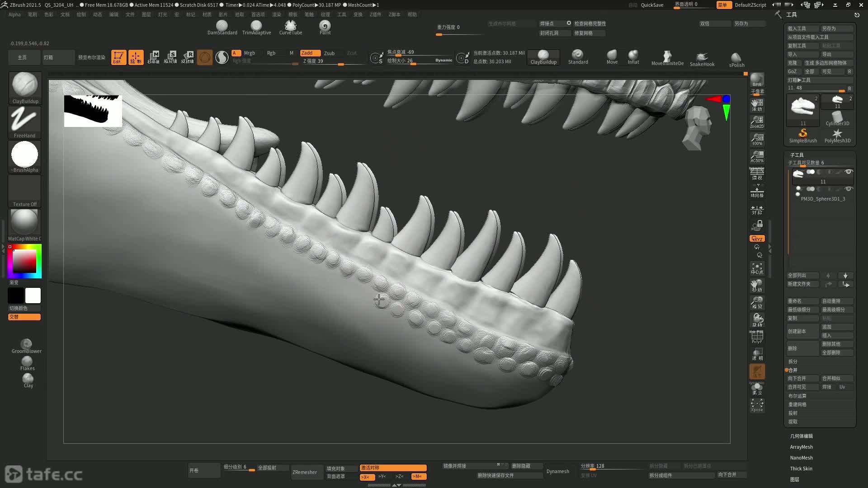
Task: Select the TrimAdaptive brush
Action: click(x=256, y=28)
